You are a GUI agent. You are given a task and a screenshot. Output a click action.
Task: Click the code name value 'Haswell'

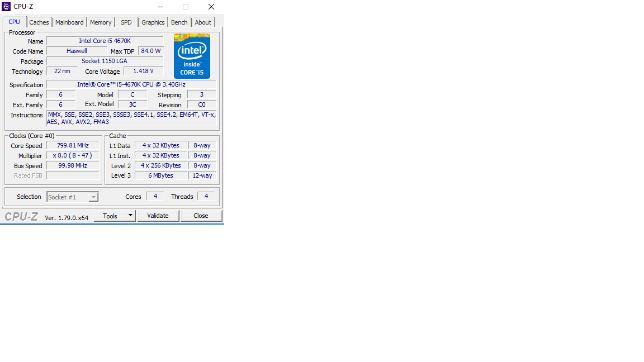tap(77, 51)
